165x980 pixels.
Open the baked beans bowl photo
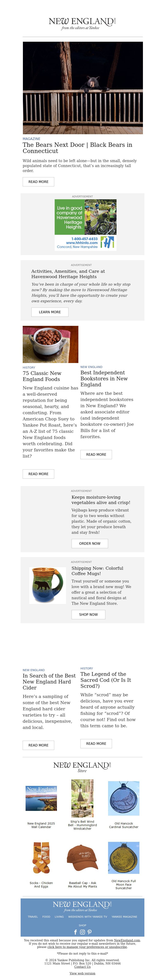point(51,344)
